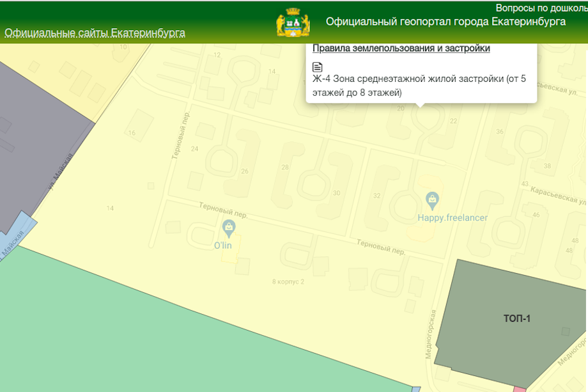The width and height of the screenshot is (588, 392).
Task: Select the O'lin shop marker icon
Action: (x=228, y=226)
